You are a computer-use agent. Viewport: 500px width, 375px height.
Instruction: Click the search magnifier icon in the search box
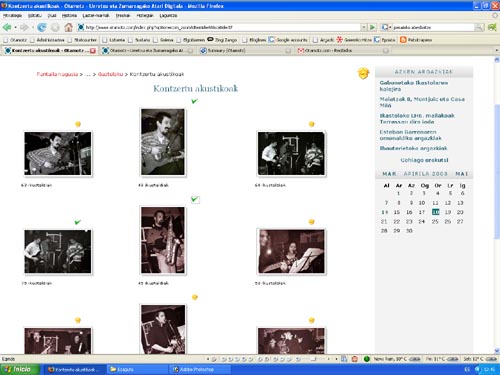[479, 27]
